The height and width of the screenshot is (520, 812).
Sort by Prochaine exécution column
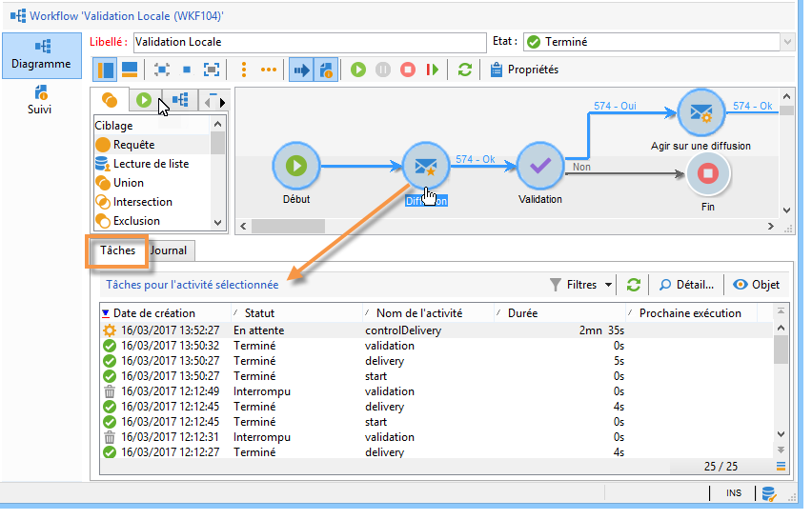[x=692, y=313]
